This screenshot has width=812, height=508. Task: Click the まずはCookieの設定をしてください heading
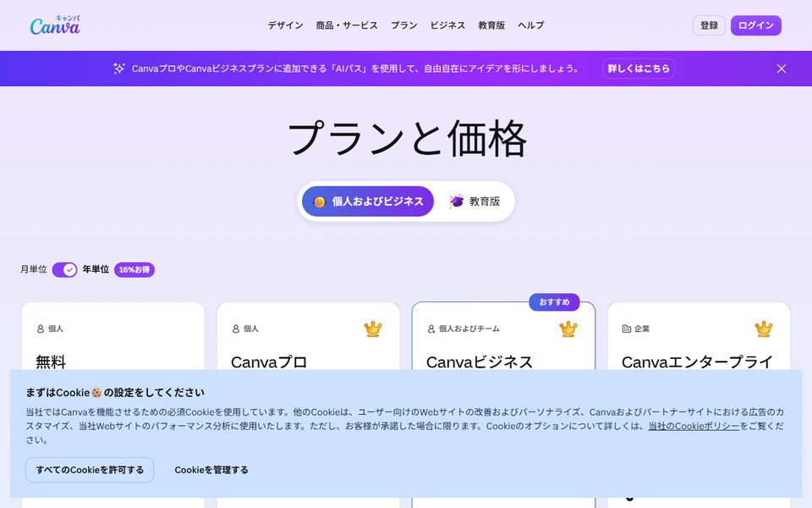click(115, 392)
